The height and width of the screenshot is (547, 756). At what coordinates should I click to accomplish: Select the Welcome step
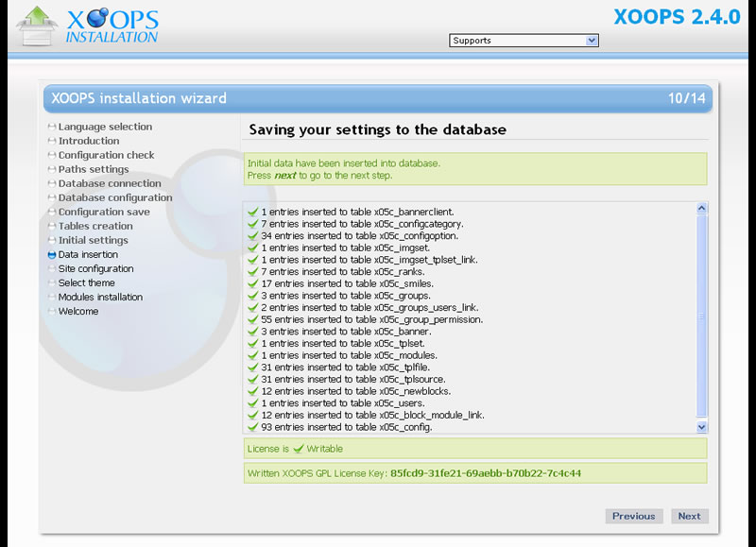(78, 312)
